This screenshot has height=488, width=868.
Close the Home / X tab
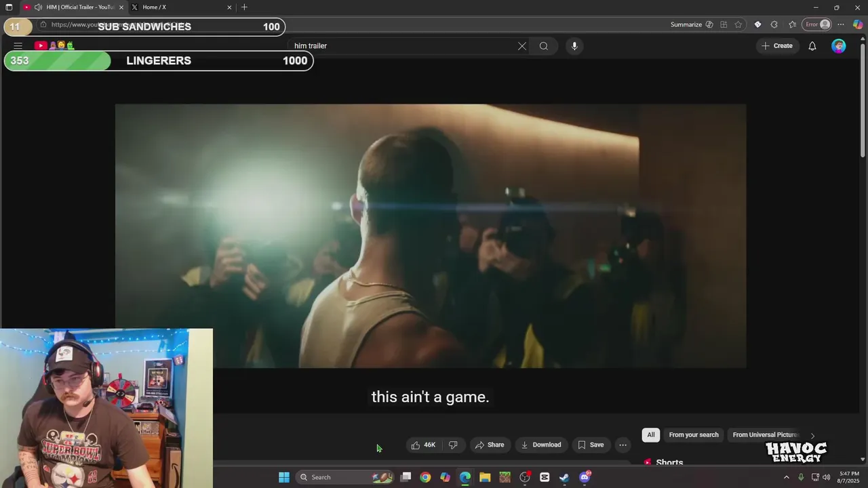229,7
